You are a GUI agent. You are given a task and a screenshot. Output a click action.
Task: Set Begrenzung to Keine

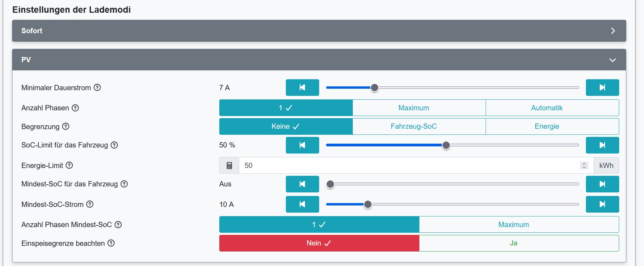point(286,126)
